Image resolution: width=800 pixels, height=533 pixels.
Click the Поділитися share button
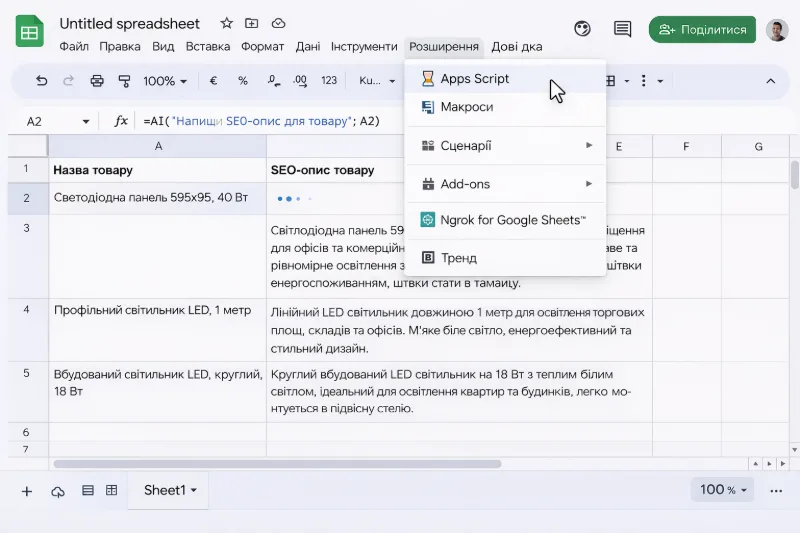[x=702, y=30]
